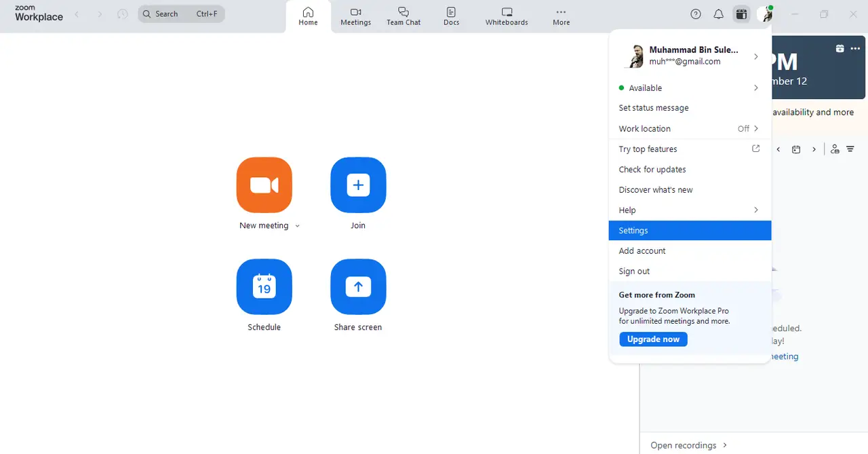Viewport: 868px width, 454px height.
Task: Open the Team Chat tab
Action: click(403, 16)
